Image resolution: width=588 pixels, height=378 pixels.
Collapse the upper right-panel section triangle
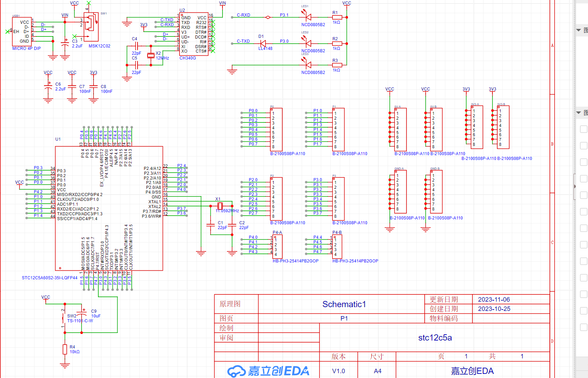[x=578, y=30]
